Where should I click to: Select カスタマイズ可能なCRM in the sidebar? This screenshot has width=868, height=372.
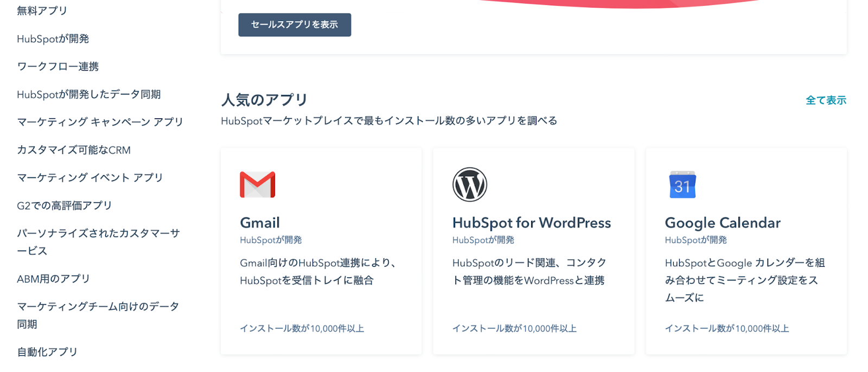pos(74,150)
